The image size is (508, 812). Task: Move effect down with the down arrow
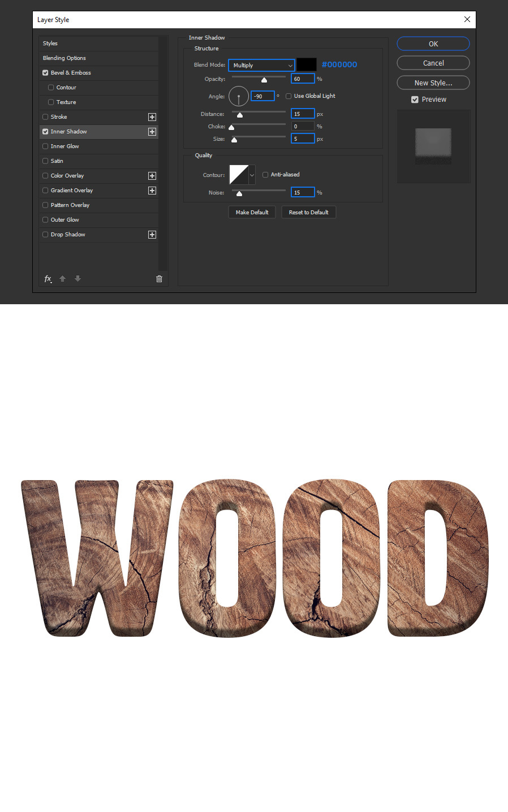[78, 279]
